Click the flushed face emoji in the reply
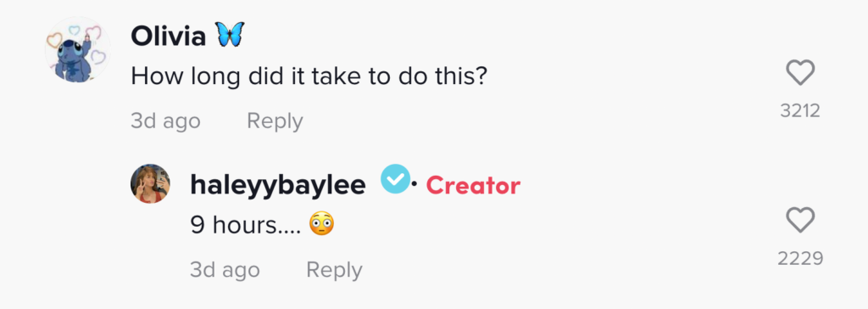 click(x=321, y=225)
